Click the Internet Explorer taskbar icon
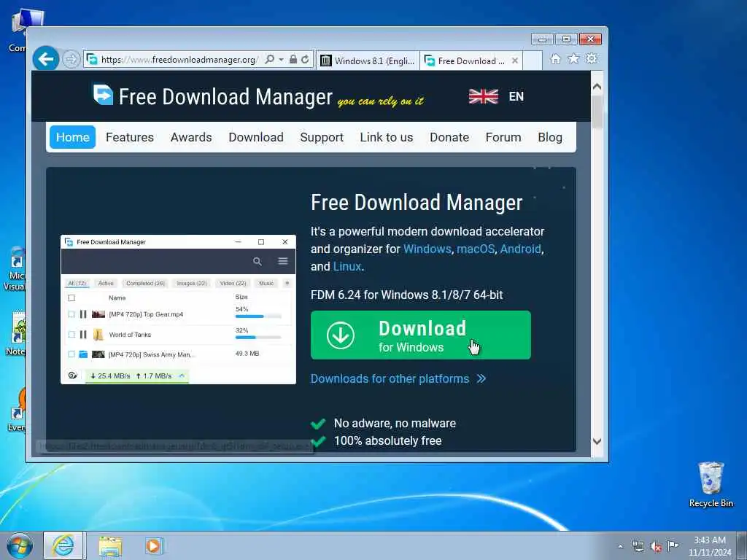This screenshot has height=560, width=747. click(63, 545)
